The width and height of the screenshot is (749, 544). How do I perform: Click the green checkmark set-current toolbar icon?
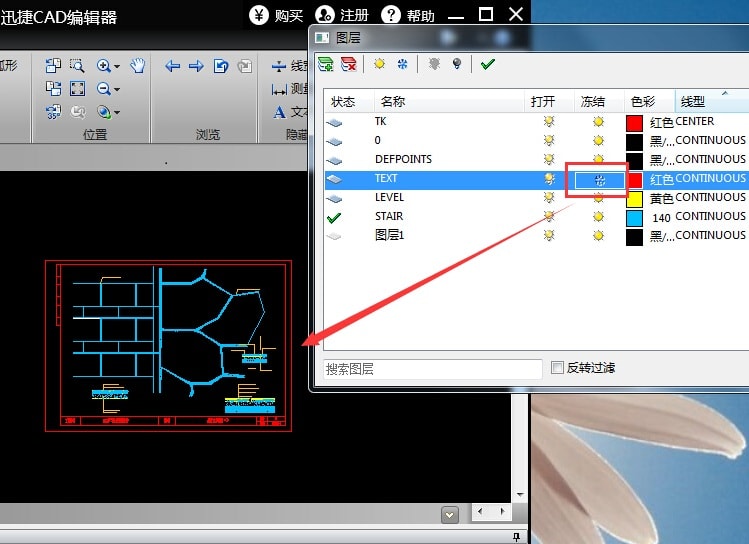487,63
